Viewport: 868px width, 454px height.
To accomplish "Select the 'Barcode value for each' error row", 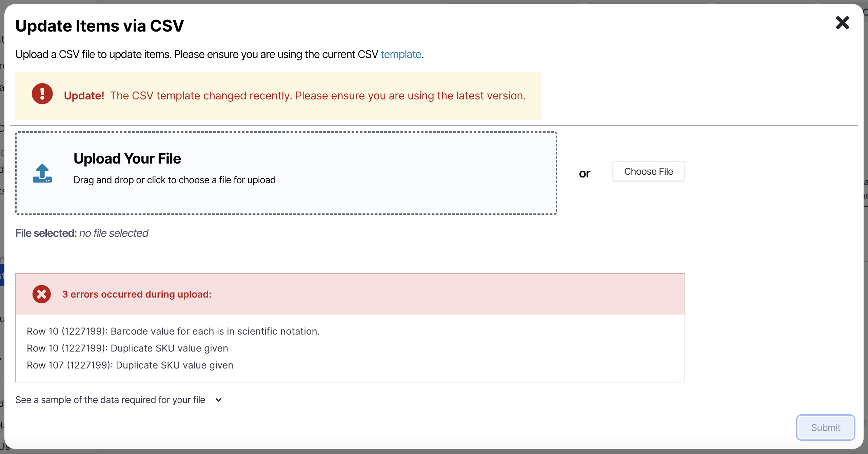I will [173, 331].
